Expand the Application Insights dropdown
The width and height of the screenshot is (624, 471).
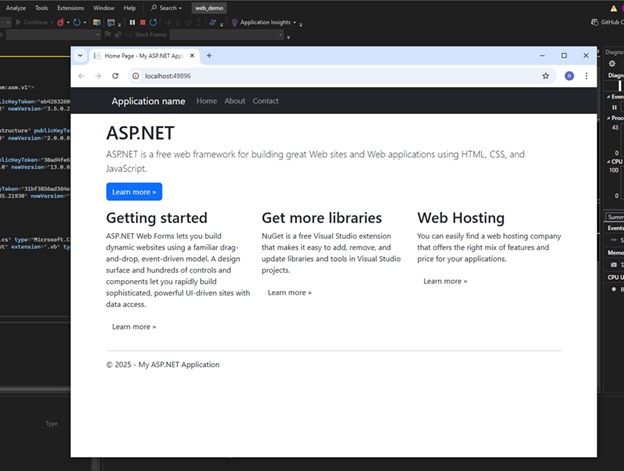pyautogui.click(x=294, y=23)
